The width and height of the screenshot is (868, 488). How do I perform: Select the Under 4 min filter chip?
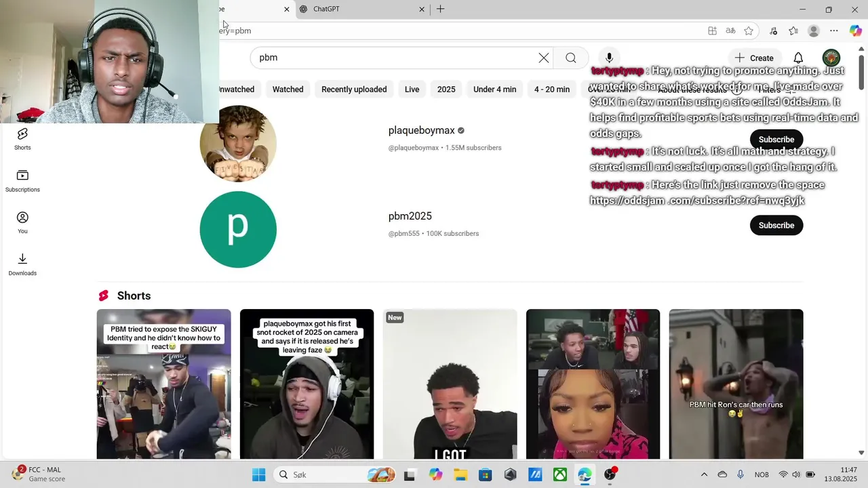point(494,89)
